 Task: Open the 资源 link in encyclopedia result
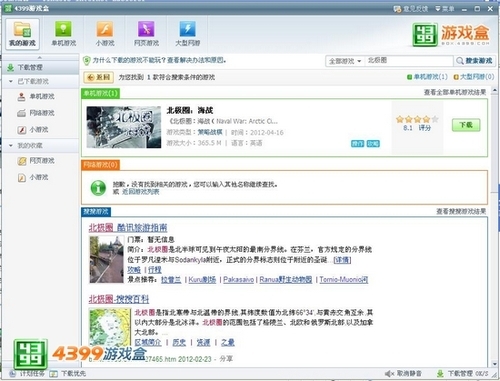[203, 342]
